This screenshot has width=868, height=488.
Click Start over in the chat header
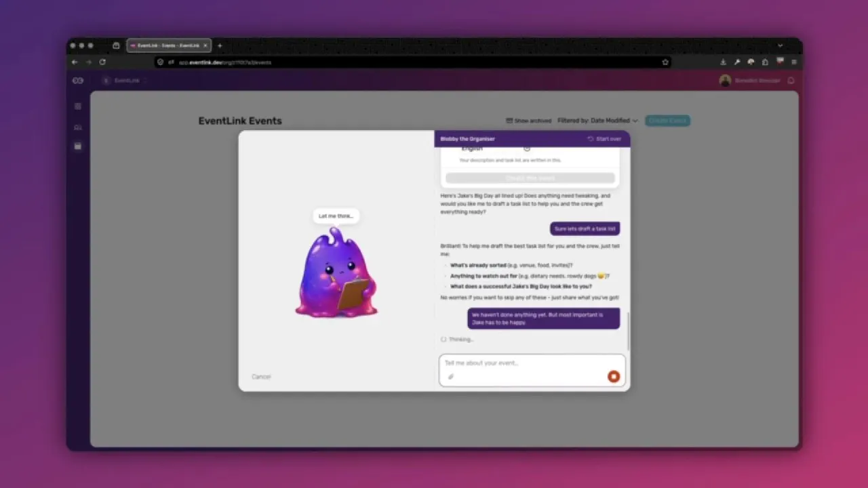click(604, 139)
